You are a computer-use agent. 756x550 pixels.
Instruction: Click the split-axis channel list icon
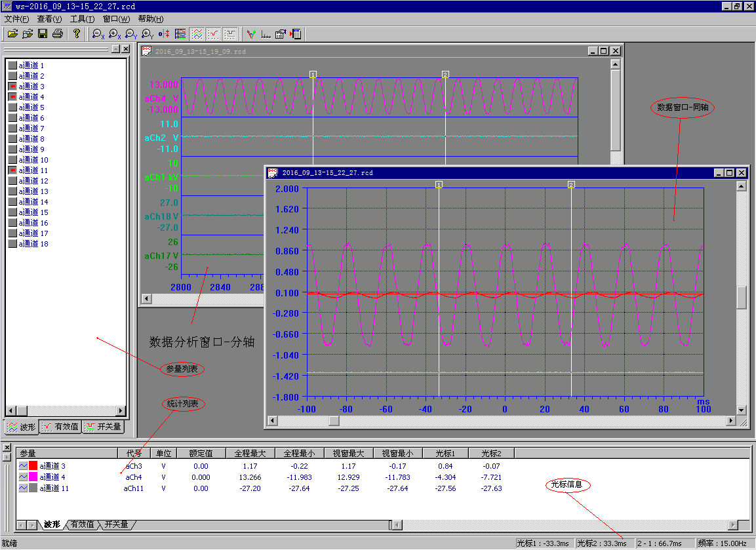click(x=180, y=33)
